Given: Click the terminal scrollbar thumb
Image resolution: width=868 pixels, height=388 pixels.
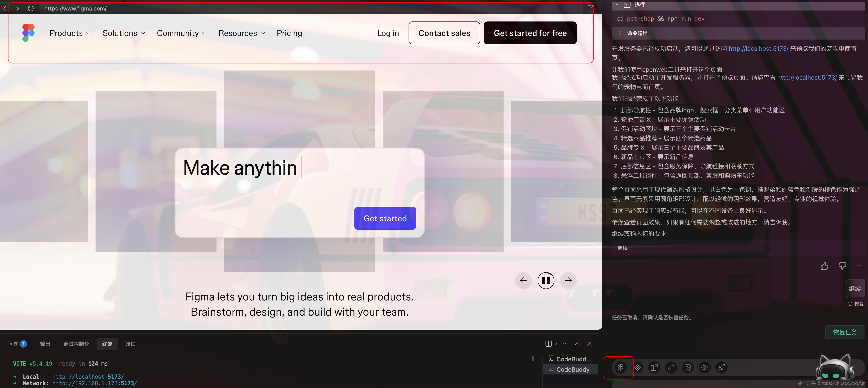Looking at the screenshot, I should pos(533,358).
